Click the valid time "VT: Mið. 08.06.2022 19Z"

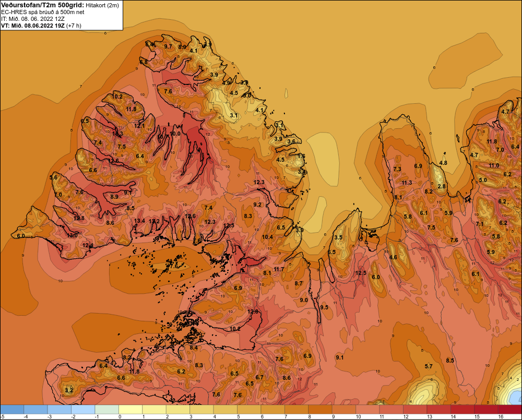coord(33,26)
